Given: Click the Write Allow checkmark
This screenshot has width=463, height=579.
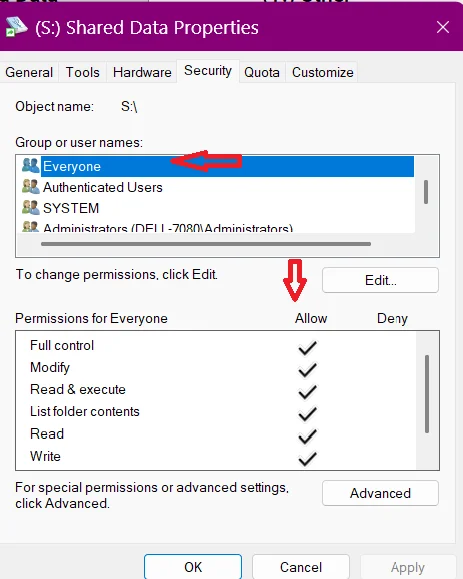Looking at the screenshot, I should [307, 459].
